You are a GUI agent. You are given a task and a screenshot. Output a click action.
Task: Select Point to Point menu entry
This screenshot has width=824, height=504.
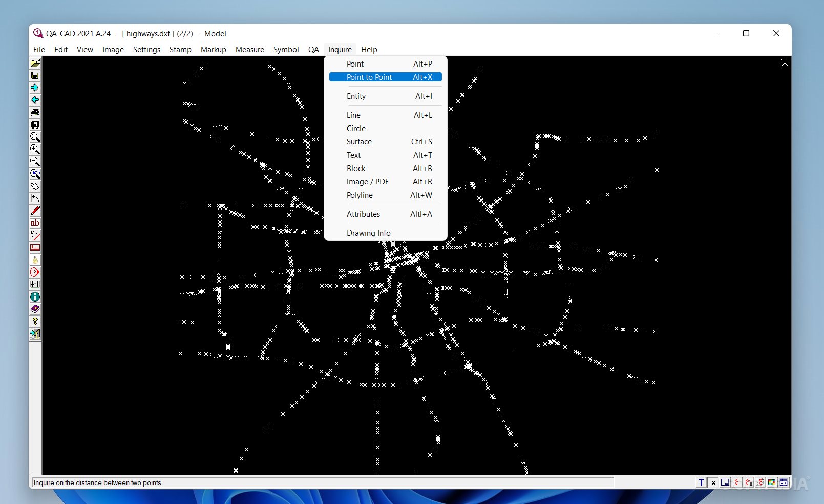point(386,77)
